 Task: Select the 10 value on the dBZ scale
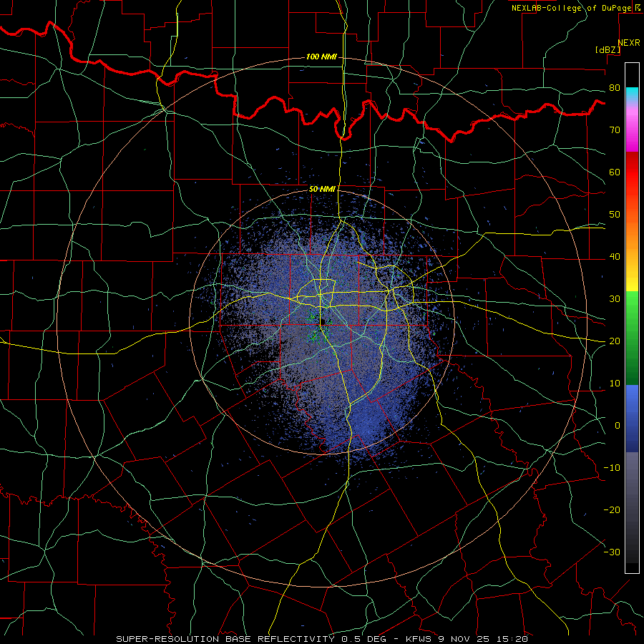click(x=615, y=384)
